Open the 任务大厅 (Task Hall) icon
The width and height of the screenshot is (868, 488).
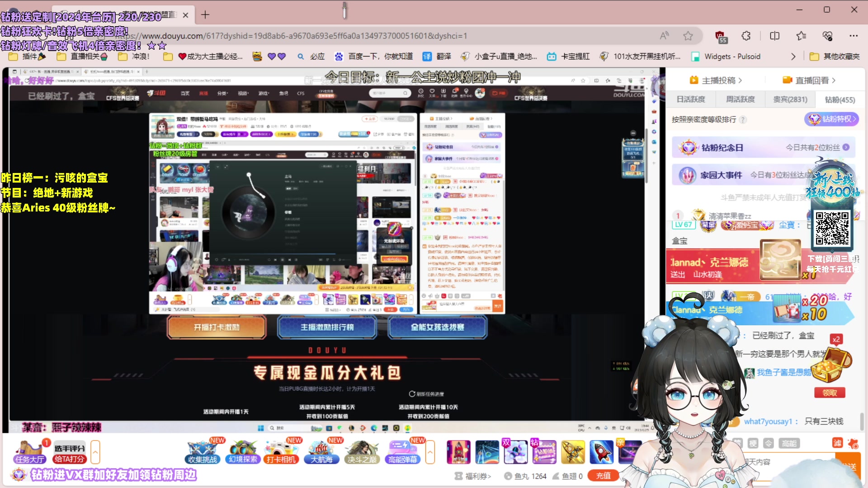29,452
